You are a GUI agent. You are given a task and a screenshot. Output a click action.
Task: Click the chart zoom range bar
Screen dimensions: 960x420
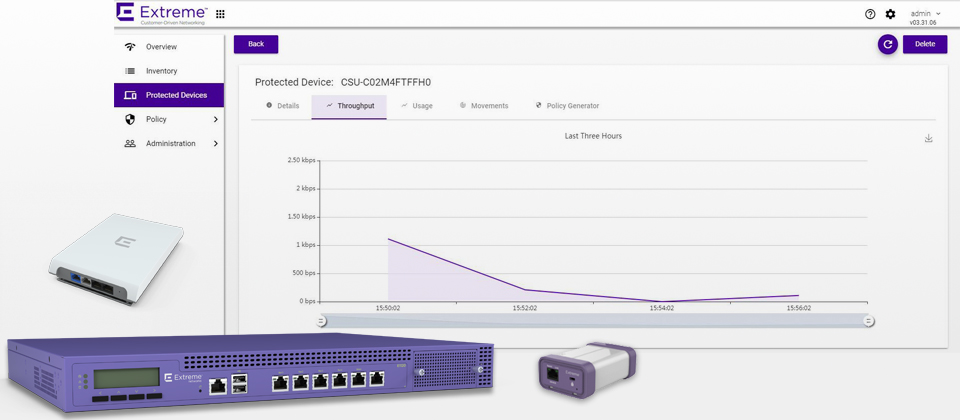(x=594, y=321)
